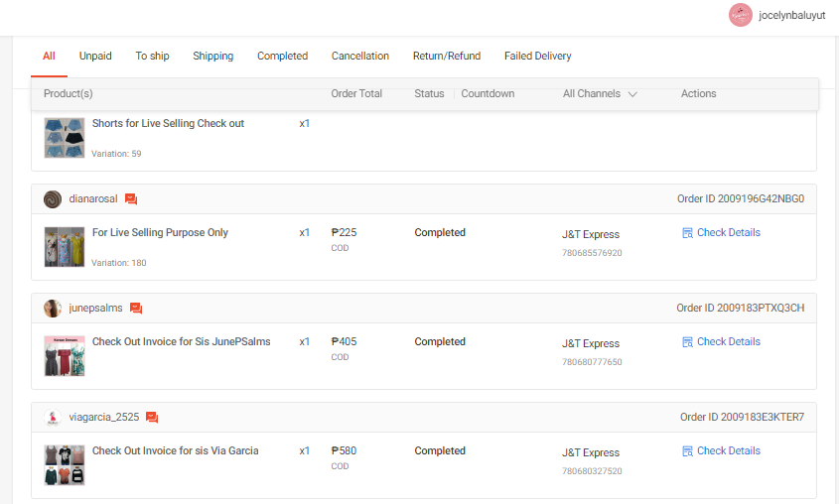Image resolution: width=839 pixels, height=504 pixels.
Task: Expand the All Channels dropdown
Action: click(x=600, y=94)
